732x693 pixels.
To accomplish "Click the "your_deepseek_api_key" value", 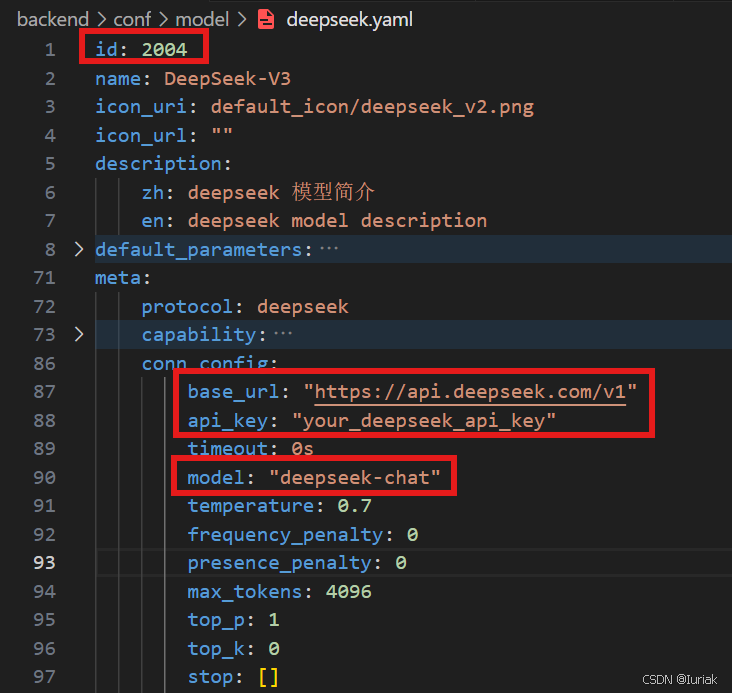I will (x=424, y=421).
